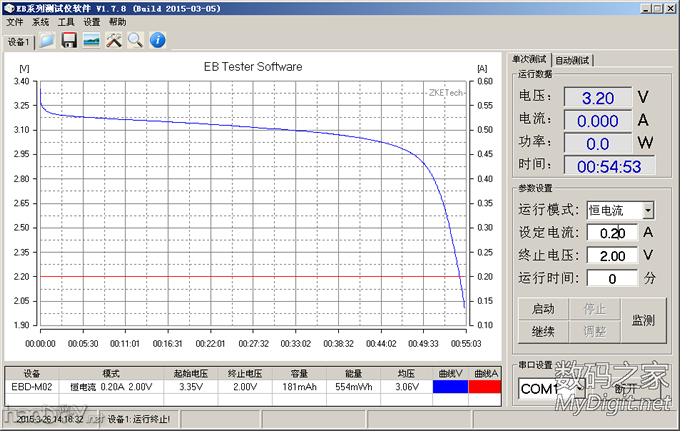Click the save picture toolbar icon
Screen dimensions: 680x431
pos(91,40)
